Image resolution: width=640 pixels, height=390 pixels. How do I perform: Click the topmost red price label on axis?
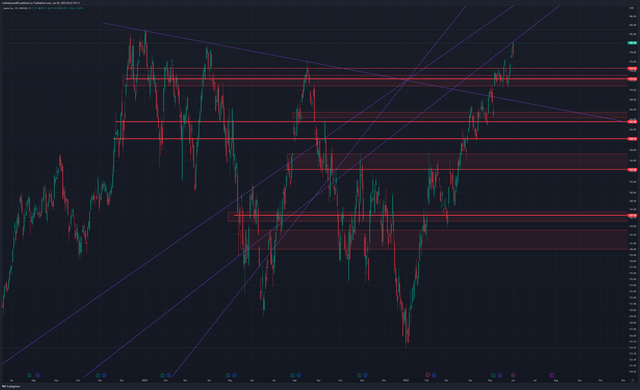(x=632, y=69)
